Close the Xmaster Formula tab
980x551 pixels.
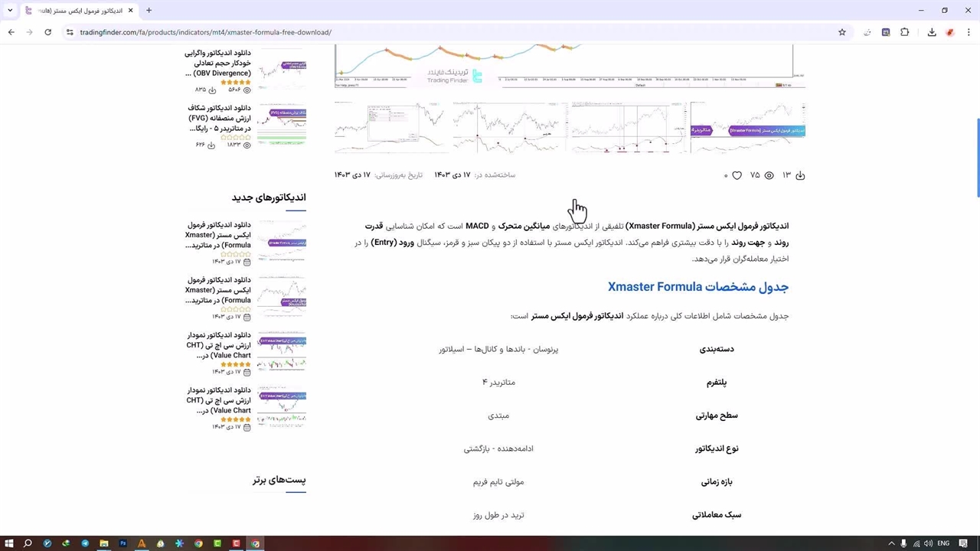point(130,10)
